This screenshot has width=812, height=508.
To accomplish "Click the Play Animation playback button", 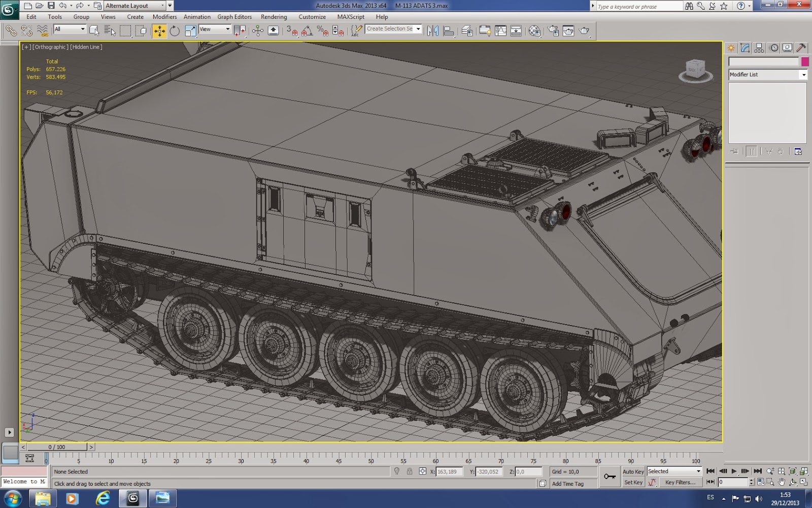I will click(x=734, y=471).
